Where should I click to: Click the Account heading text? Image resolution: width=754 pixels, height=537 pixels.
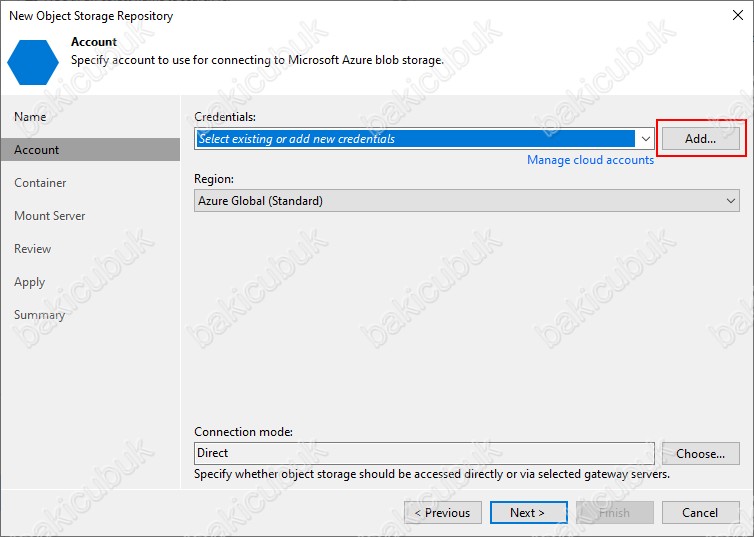[x=94, y=42]
